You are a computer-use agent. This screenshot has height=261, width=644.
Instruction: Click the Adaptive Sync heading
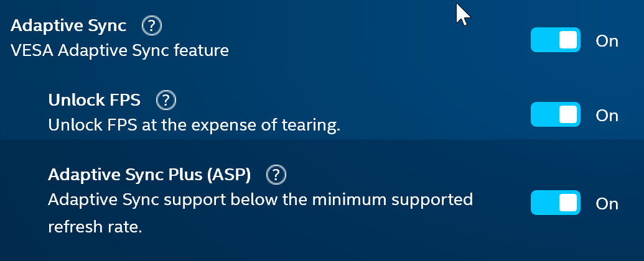point(69,26)
